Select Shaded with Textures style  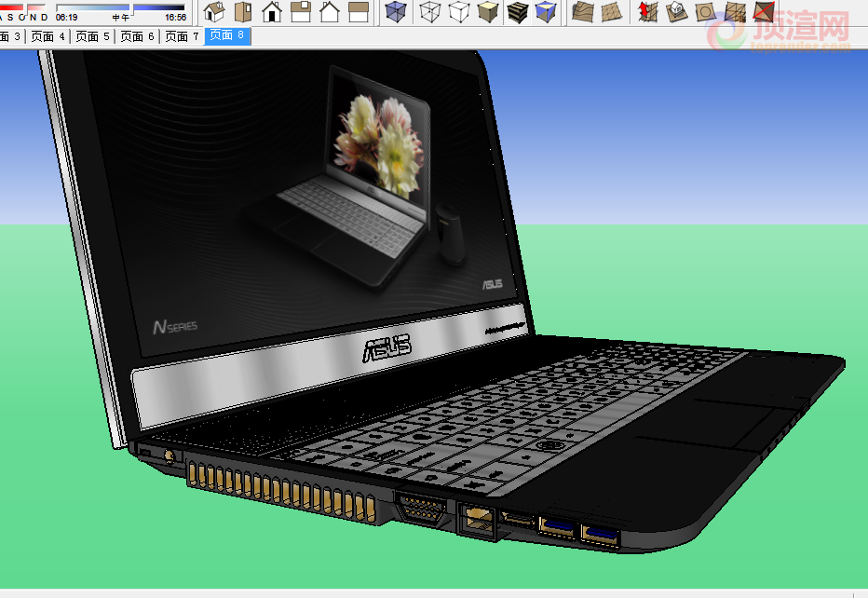point(517,11)
